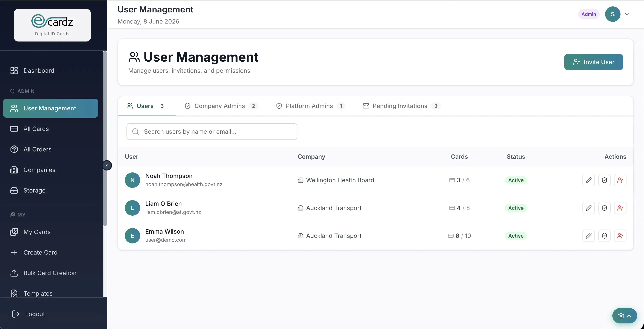Screen dimensions: 644x329
Task: Click the name Emma Wilson
Action: (x=165, y=231)
